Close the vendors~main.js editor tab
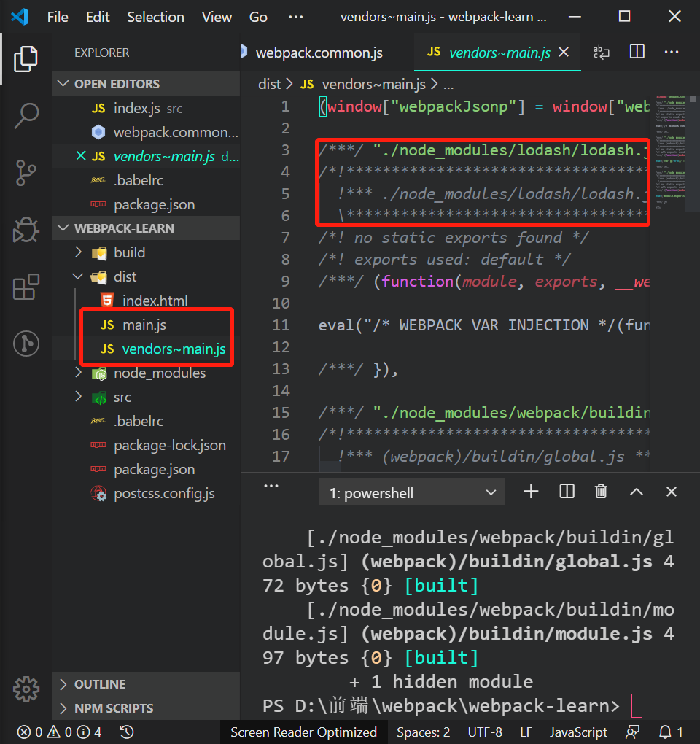The height and width of the screenshot is (744, 700). 564,52
